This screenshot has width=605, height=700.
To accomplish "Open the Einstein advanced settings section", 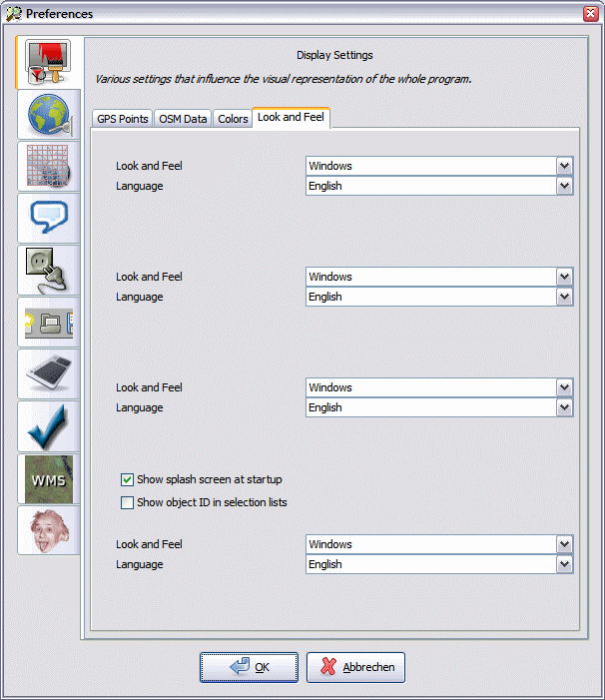I will click(48, 530).
